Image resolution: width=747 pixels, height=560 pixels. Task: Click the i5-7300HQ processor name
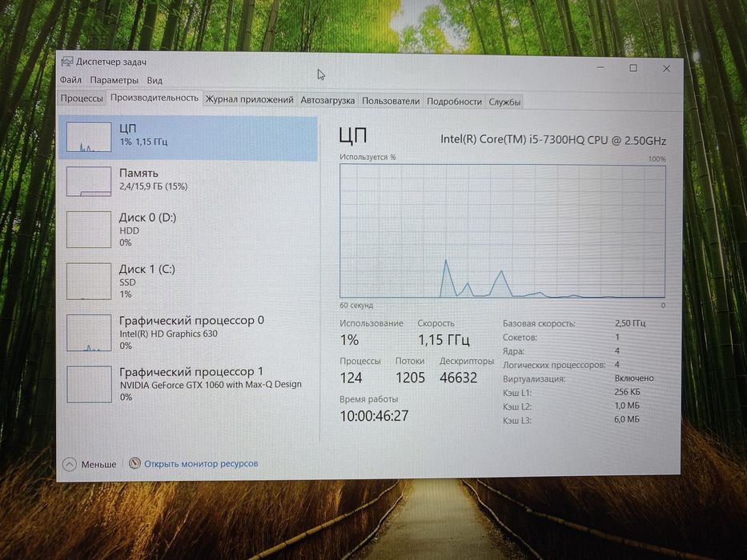click(553, 140)
